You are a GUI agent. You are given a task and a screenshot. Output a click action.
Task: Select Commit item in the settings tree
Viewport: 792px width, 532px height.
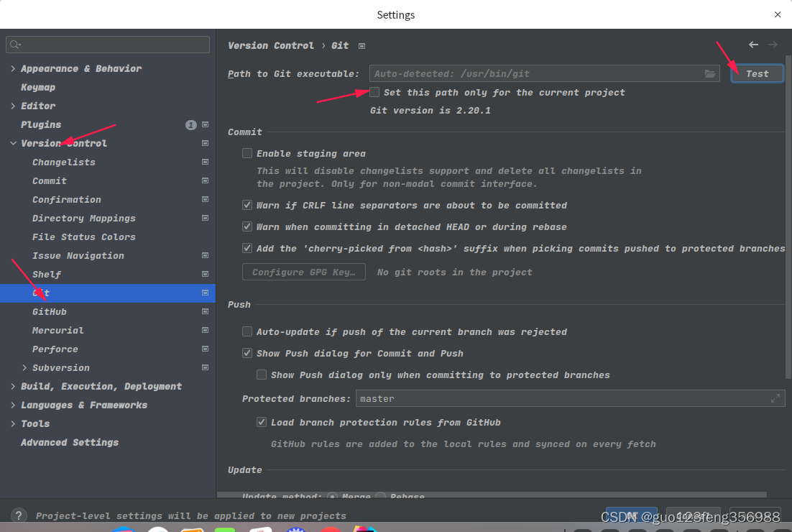[x=50, y=181]
